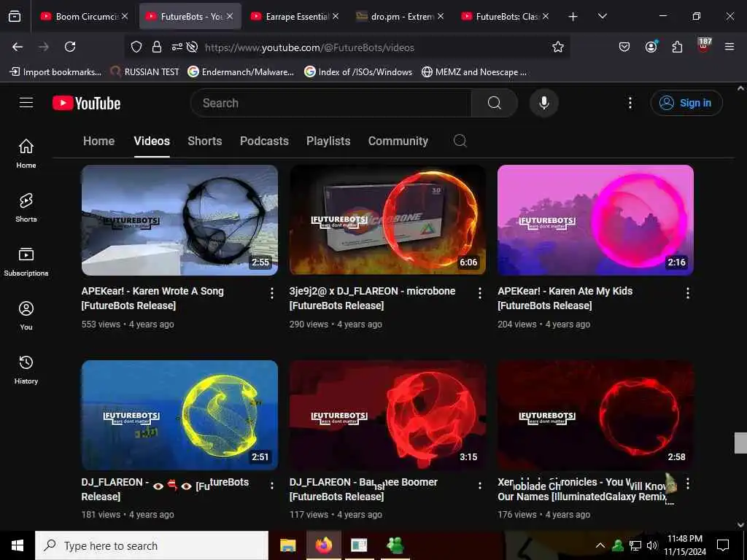Go to Home in the sidebar
747x560 pixels.
click(26, 153)
